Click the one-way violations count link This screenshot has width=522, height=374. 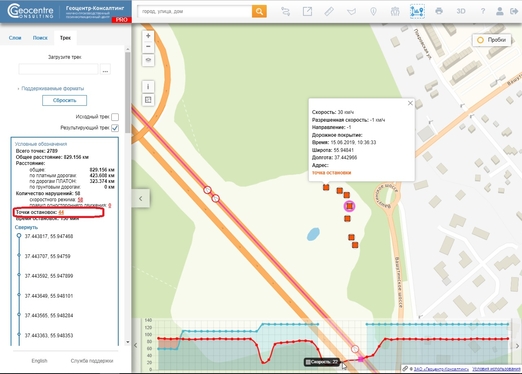tap(110, 206)
